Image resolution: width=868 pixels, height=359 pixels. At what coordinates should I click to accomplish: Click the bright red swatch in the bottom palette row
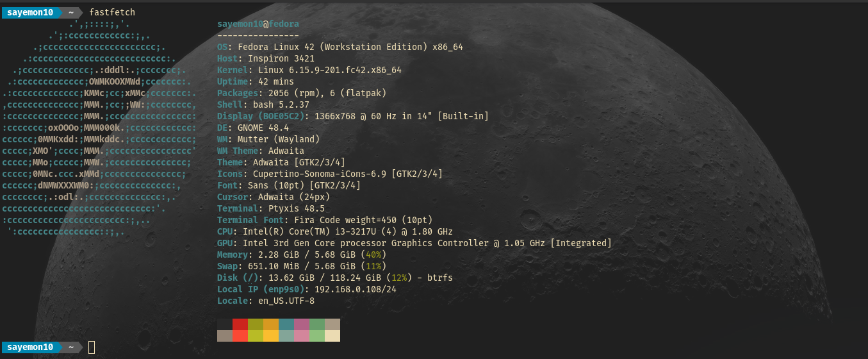click(x=240, y=336)
